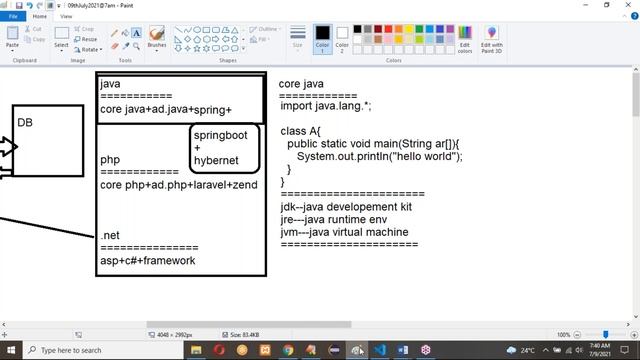Click the zoom in plus button
Image resolution: width=640 pixels, height=360 pixels.
pos(634,335)
